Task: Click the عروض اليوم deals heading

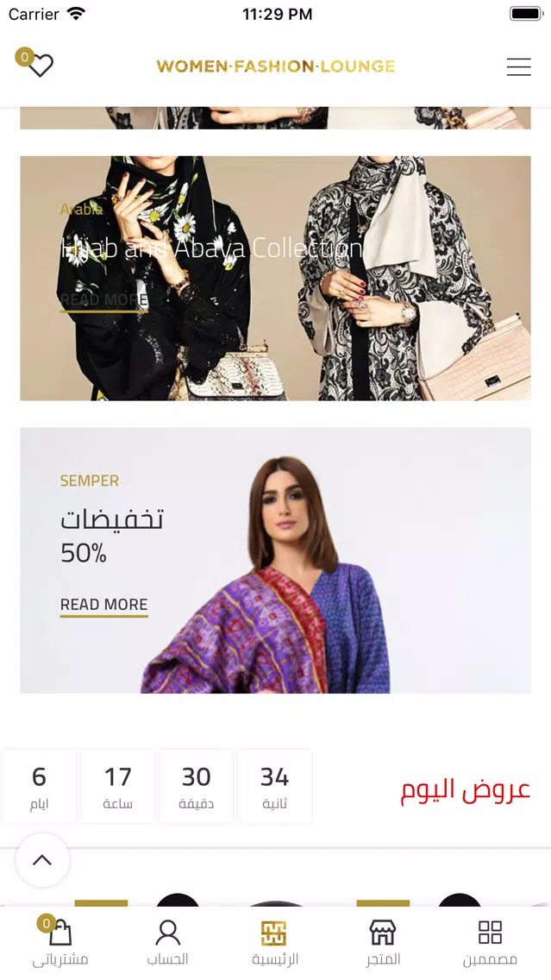Action: (466, 790)
